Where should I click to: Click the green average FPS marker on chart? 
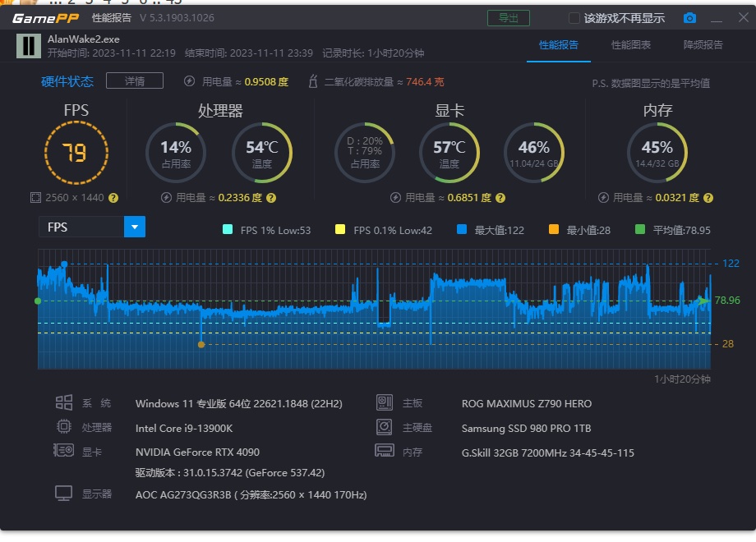(x=38, y=301)
